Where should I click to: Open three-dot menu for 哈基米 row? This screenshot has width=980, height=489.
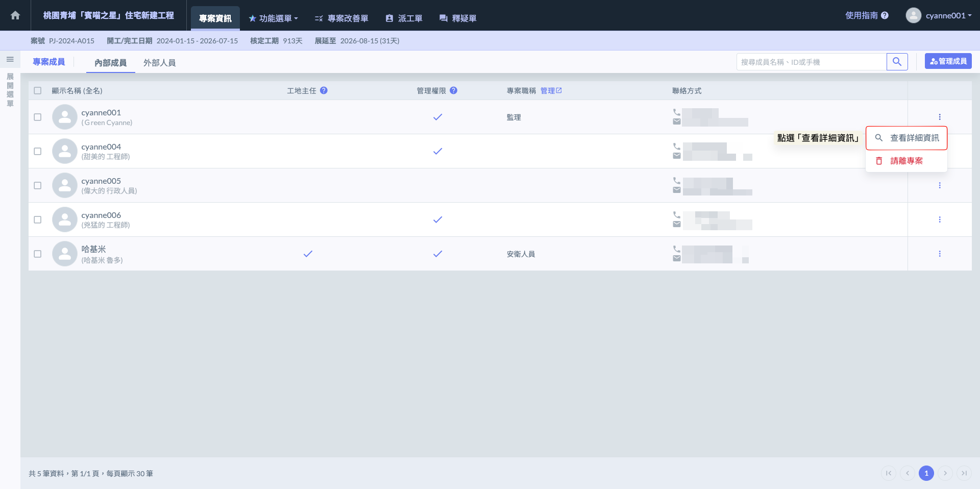pos(939,254)
